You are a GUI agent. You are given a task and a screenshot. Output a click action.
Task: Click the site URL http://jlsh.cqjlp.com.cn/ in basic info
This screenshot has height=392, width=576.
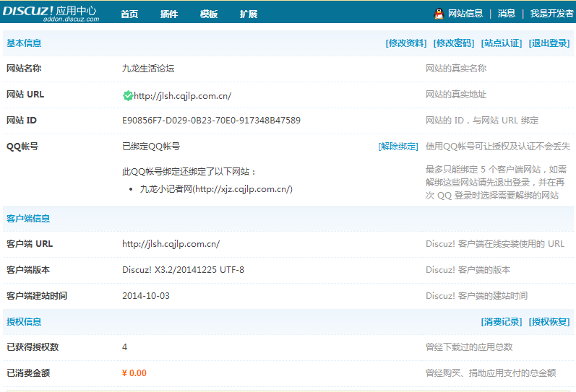click(x=182, y=95)
